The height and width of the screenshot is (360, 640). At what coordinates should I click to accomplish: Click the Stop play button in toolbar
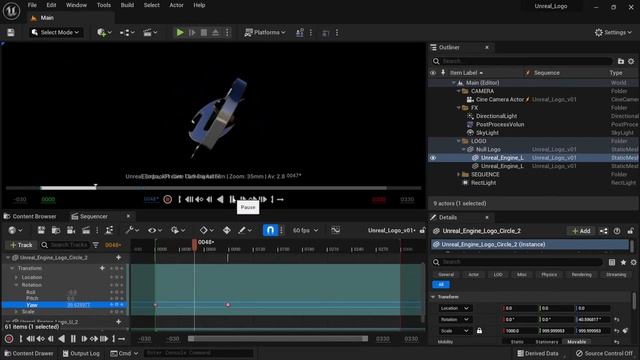tap(204, 33)
